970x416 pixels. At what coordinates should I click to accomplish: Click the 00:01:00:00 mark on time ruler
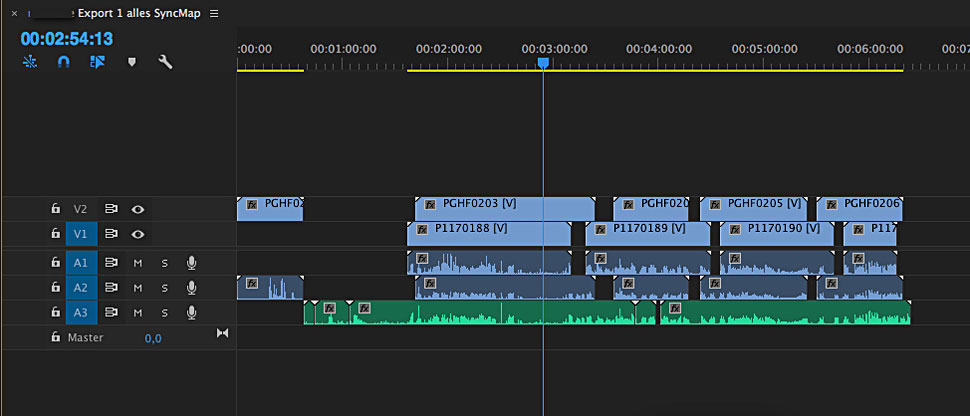click(343, 49)
